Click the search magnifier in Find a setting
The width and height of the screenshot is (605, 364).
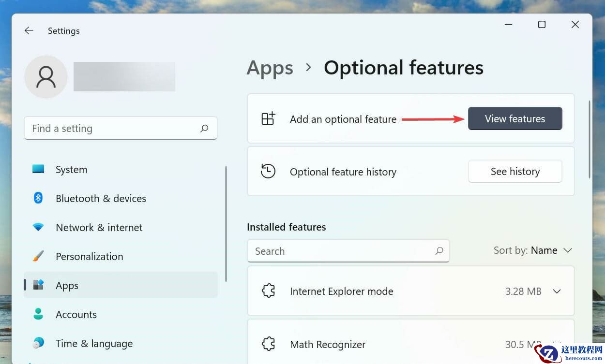204,129
